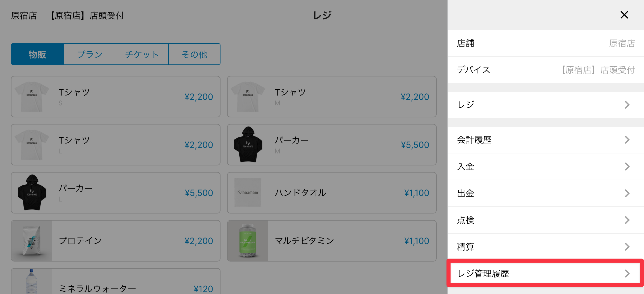The height and width of the screenshot is (294, 644).
Task: Expand the 会計履歴 chevron
Action: pos(627,140)
